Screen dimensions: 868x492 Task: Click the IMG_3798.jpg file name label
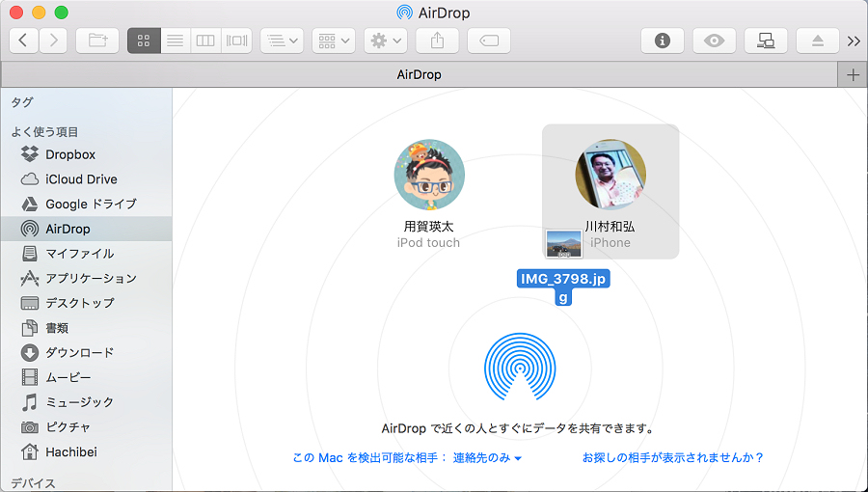(563, 287)
